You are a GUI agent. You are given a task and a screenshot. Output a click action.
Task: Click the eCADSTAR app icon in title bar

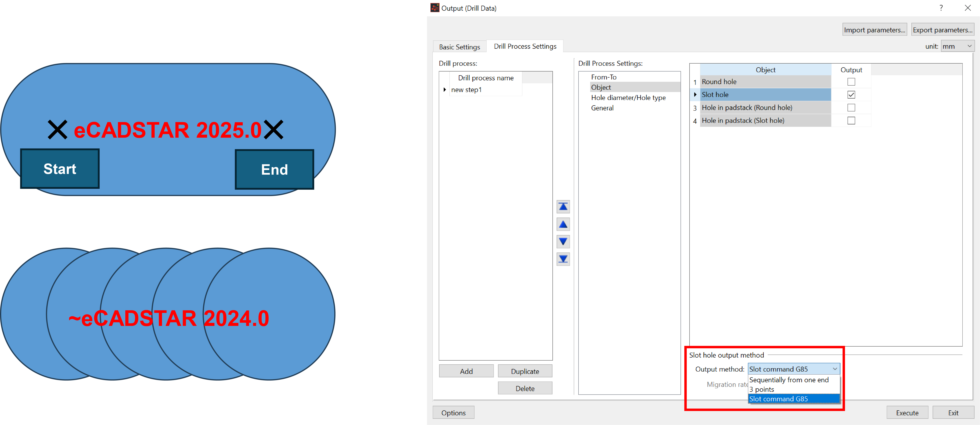click(434, 8)
